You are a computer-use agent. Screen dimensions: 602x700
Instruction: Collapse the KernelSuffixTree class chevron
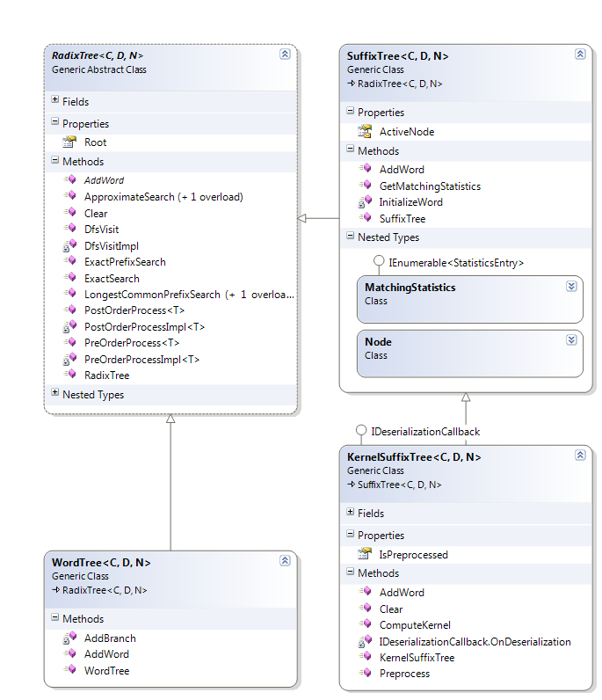[x=580, y=455]
